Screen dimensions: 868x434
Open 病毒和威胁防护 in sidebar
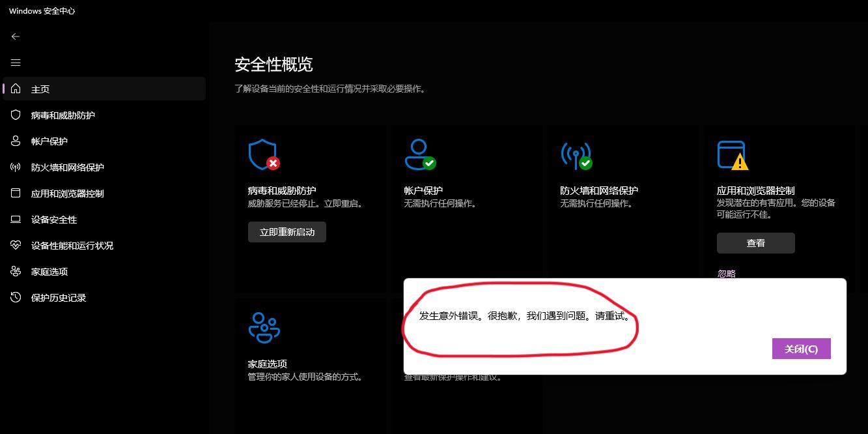104,115
